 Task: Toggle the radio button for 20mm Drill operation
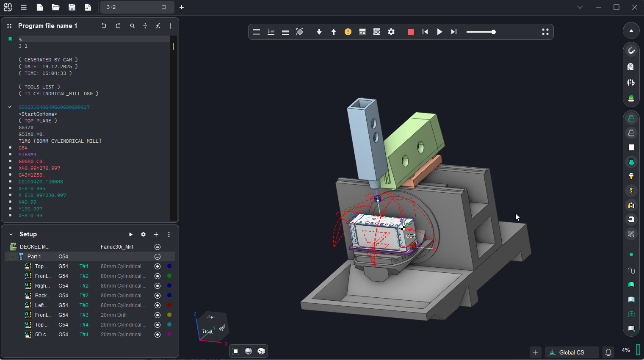coord(158,315)
